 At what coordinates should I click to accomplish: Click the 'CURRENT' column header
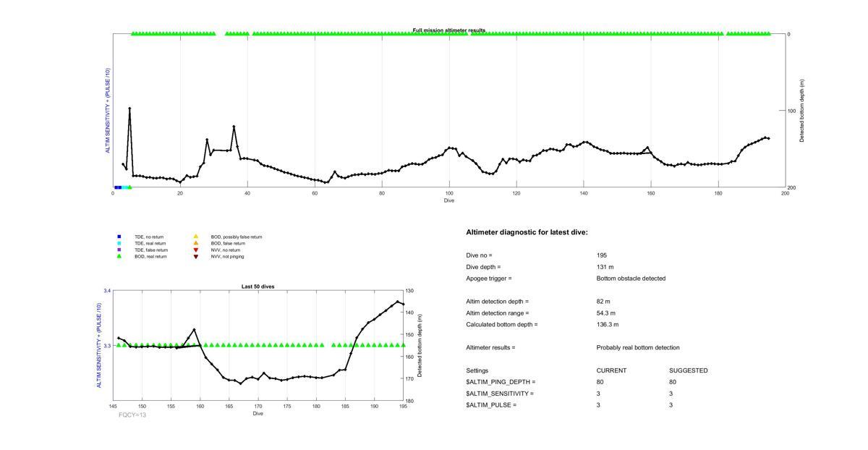coord(611,370)
